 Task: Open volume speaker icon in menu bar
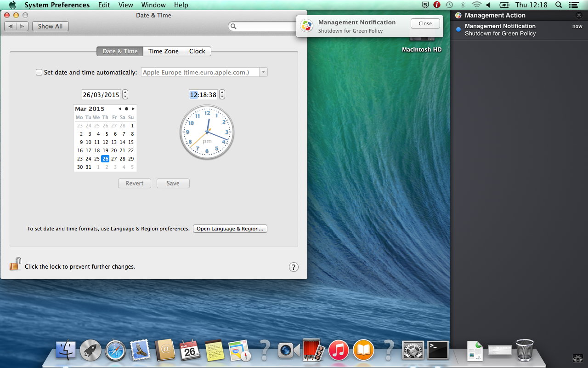pyautogui.click(x=488, y=5)
